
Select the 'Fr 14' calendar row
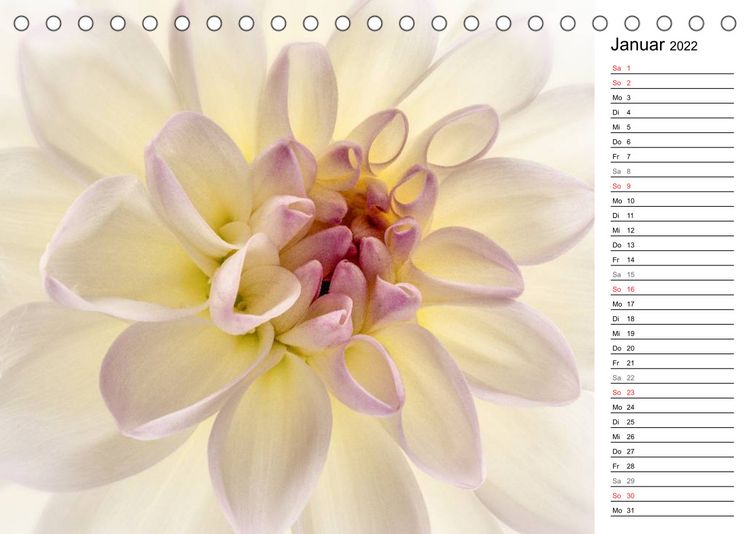coord(672,260)
